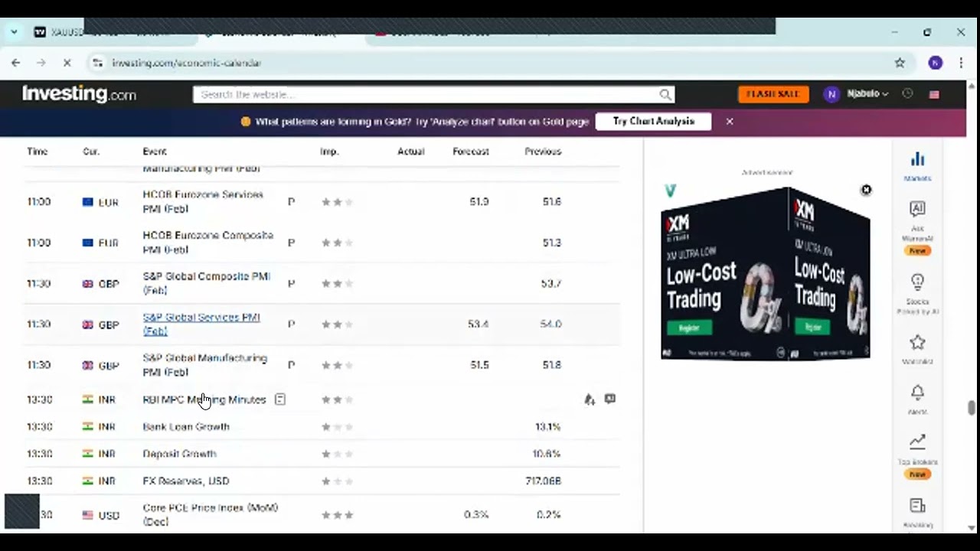980x551 pixels.
Task: Dismiss the Gold chart analysis banner
Action: click(730, 121)
